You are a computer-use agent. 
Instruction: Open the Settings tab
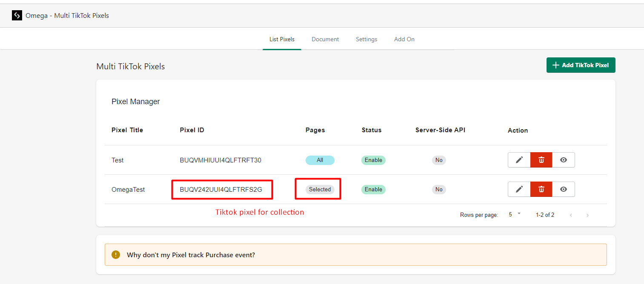tap(366, 39)
